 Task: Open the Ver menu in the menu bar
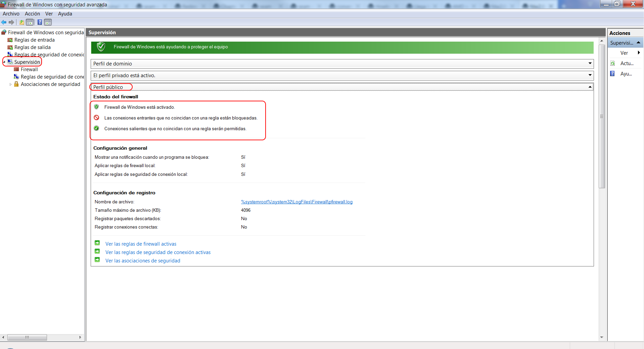[x=49, y=14]
